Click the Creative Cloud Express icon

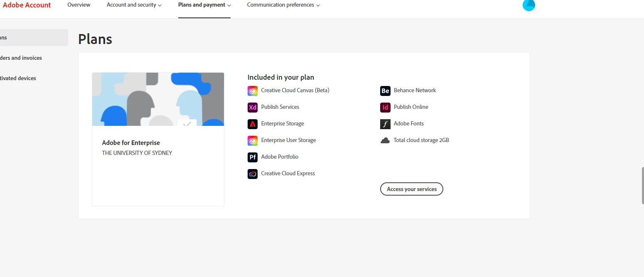[253, 174]
